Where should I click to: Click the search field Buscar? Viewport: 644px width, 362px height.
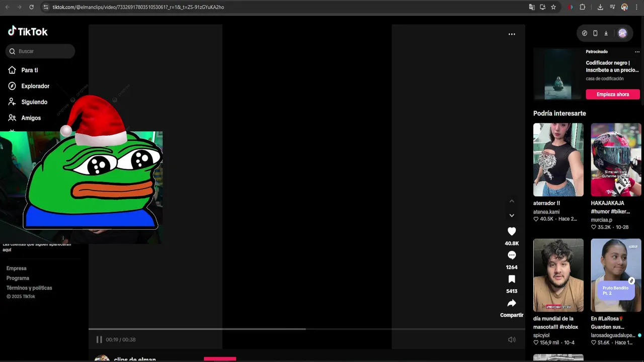pyautogui.click(x=41, y=51)
